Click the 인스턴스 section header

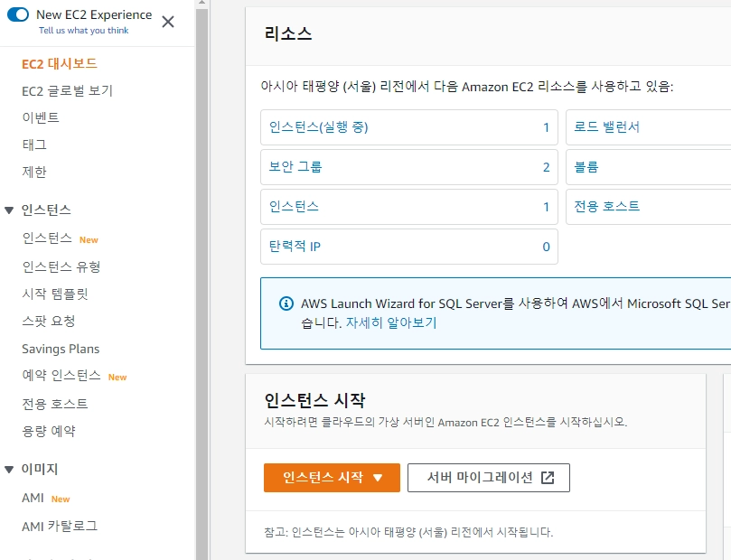click(x=46, y=210)
